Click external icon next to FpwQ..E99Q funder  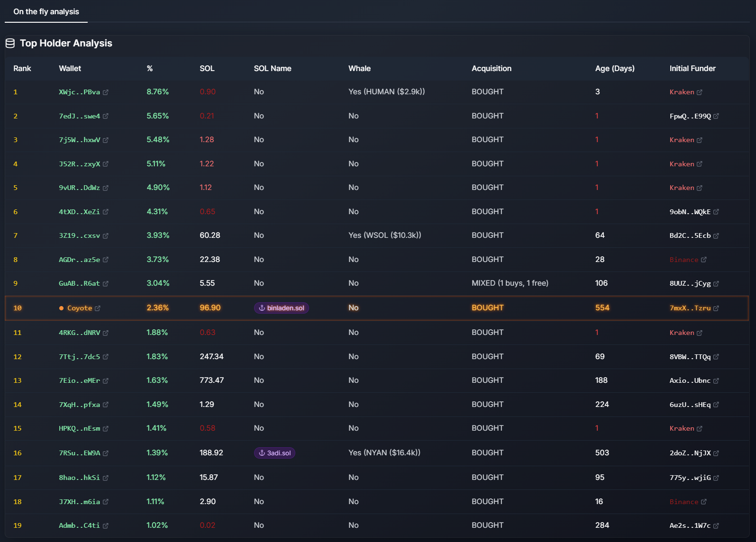pos(716,116)
